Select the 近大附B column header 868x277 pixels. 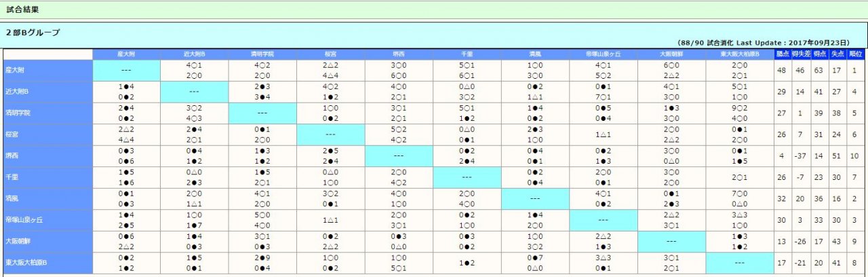[195, 54]
